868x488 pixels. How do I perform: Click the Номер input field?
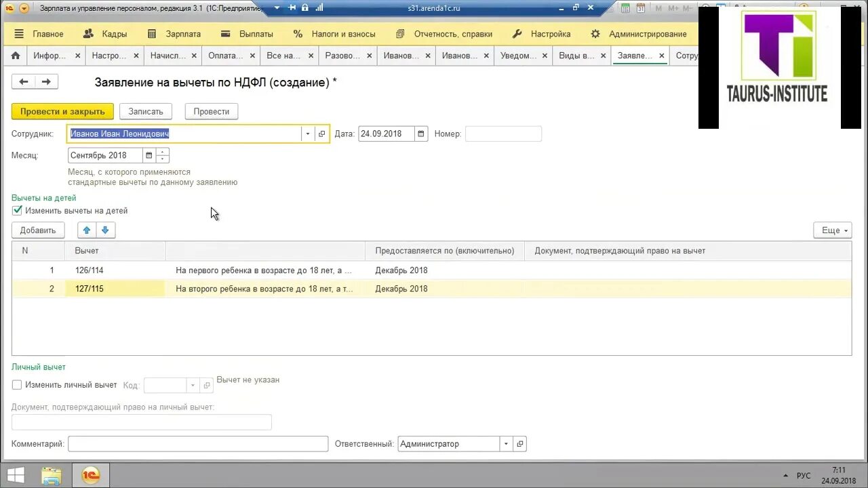tap(503, 134)
